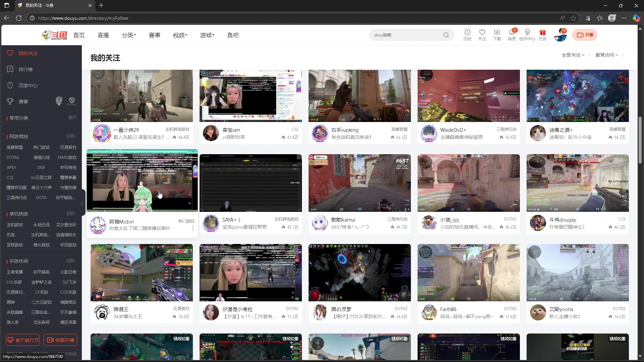644x362 pixels.
Task: Open the Faith86 stream thumbnail
Action: (469, 273)
